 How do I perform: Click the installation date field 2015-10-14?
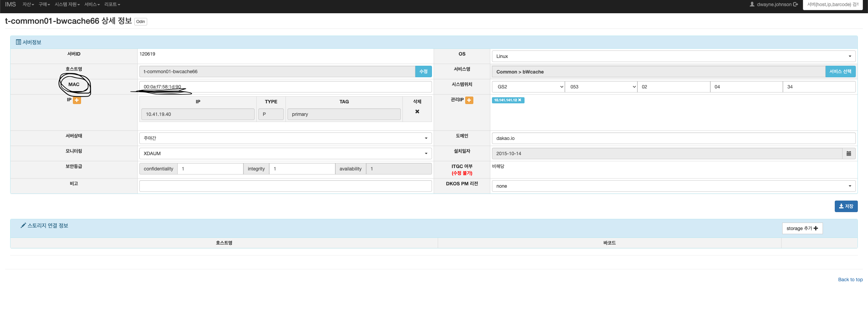(x=667, y=153)
